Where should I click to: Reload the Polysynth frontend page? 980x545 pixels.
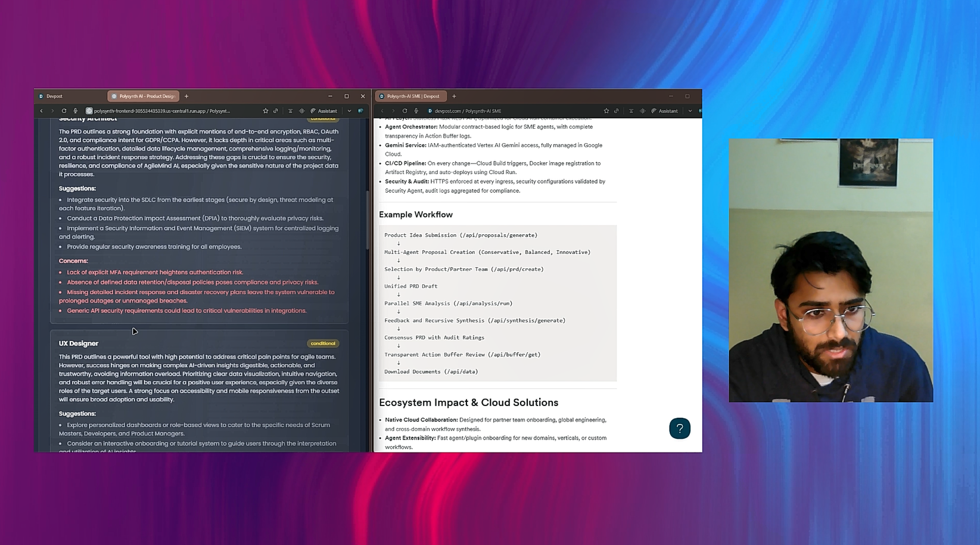[64, 111]
